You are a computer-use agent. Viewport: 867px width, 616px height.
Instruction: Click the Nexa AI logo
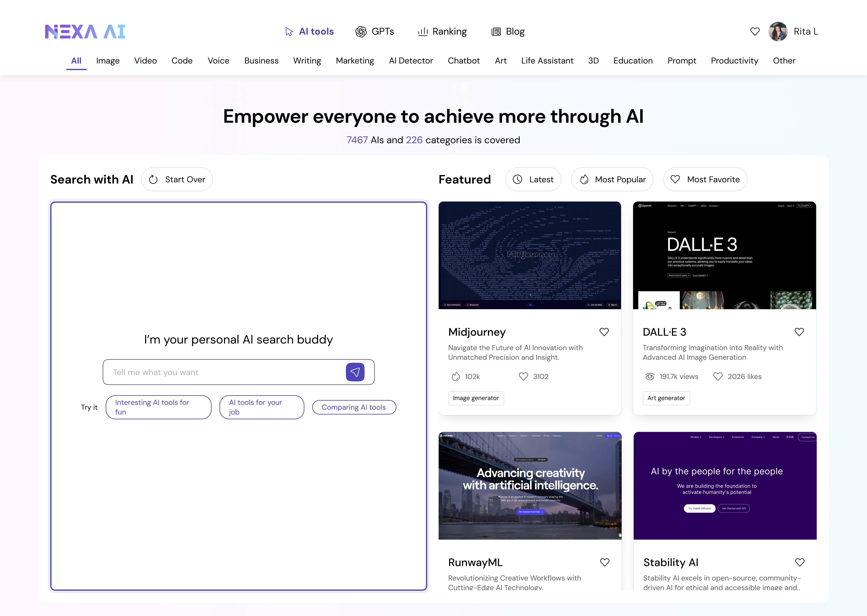tap(85, 31)
